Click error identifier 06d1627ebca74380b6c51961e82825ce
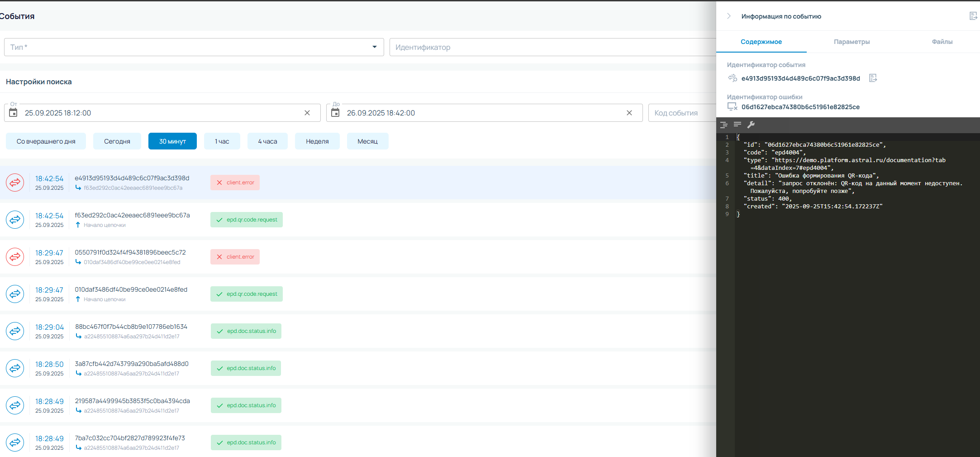Viewport: 980px width, 457px height. (x=800, y=107)
